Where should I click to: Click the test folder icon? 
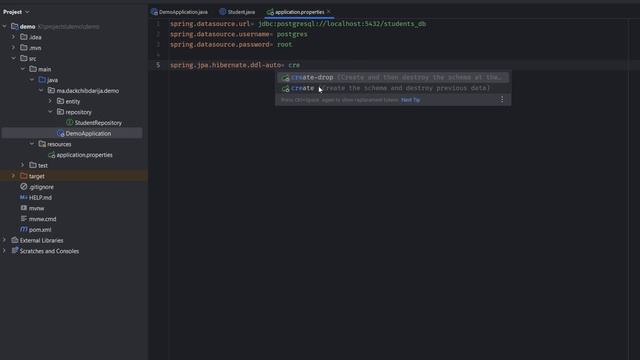click(33, 165)
